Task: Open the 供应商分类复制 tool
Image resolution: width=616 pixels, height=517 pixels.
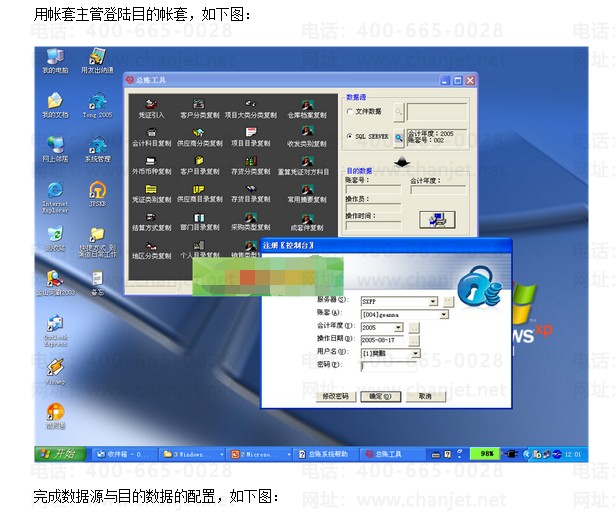Action: [200, 137]
